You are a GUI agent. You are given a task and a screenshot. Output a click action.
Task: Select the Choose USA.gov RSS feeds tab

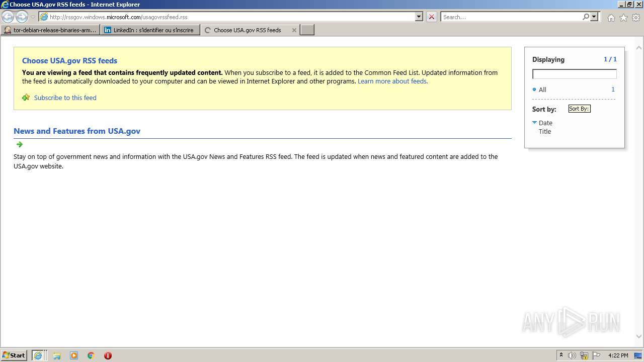[x=247, y=30]
